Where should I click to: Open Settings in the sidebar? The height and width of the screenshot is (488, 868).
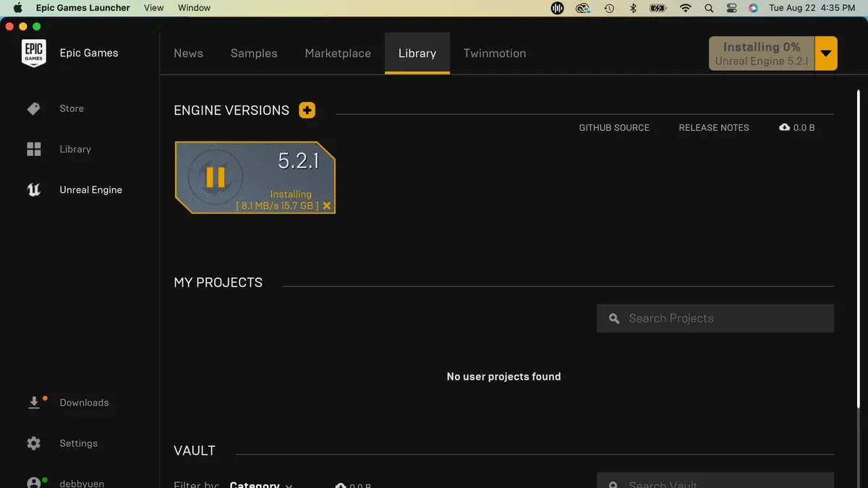78,443
